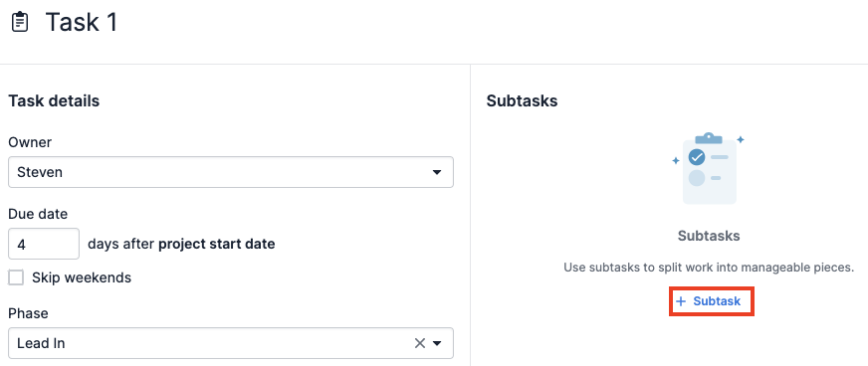This screenshot has width=868, height=366.
Task: Click the project start date text
Action: pos(217,244)
